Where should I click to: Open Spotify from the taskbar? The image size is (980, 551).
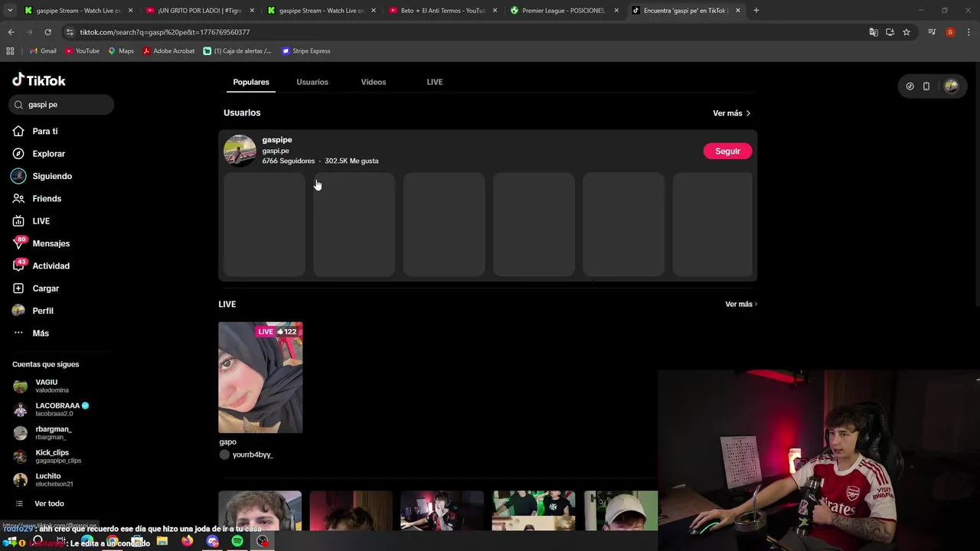coord(237,541)
